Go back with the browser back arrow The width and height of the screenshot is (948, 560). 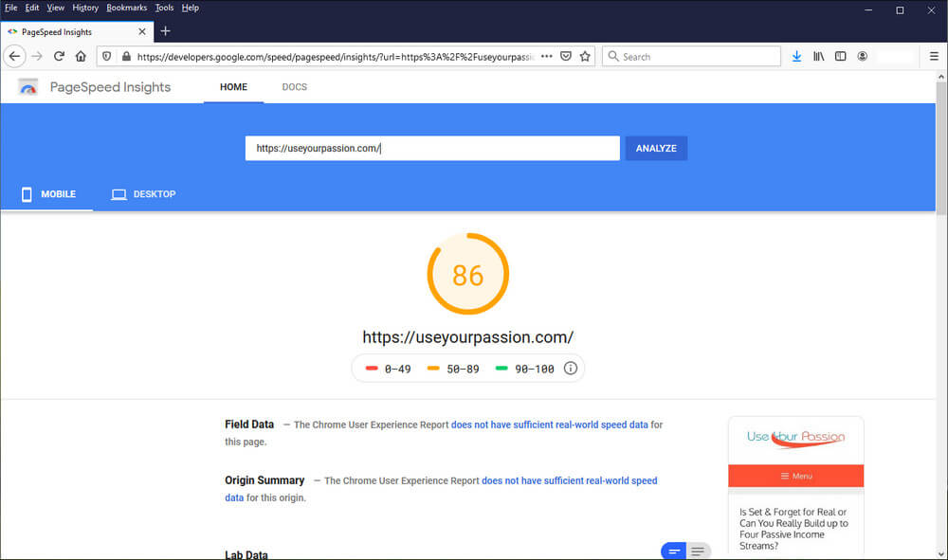coord(14,56)
